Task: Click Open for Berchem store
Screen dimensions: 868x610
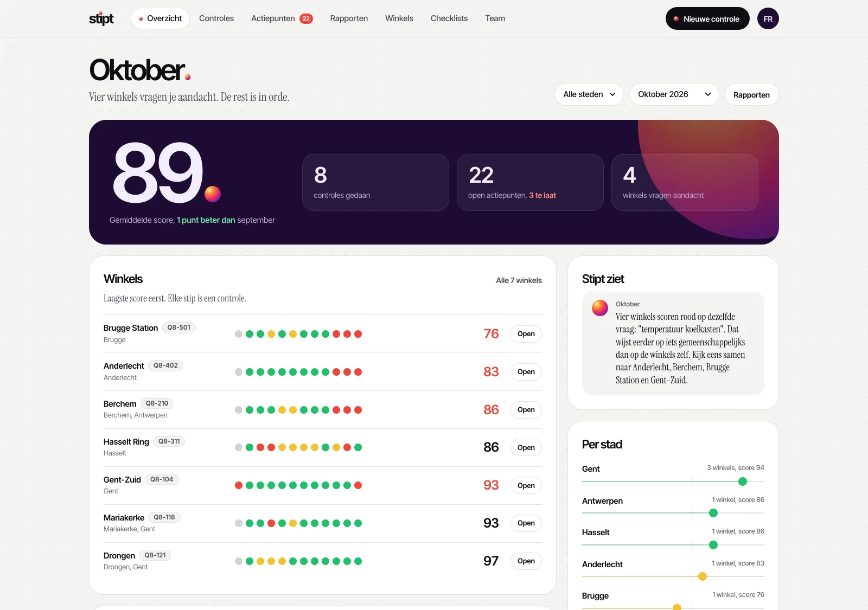Action: click(526, 410)
